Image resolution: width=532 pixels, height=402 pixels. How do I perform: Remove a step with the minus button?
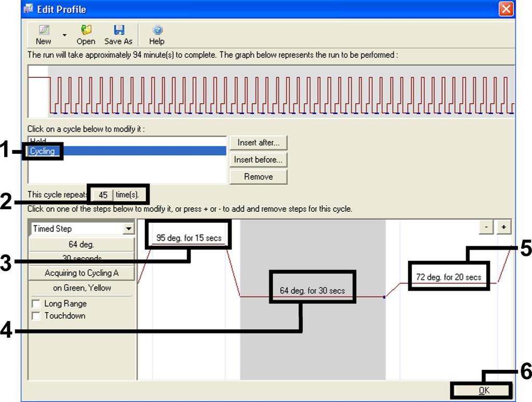click(486, 227)
